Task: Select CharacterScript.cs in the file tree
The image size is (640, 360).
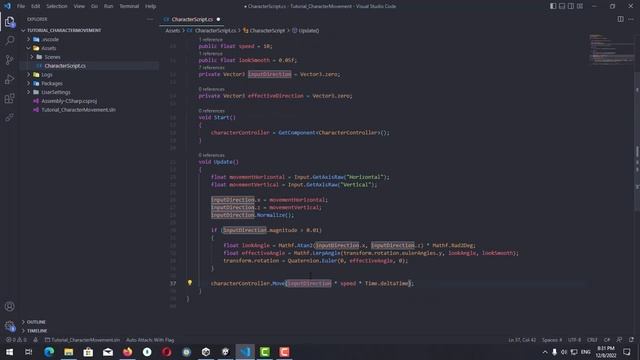Action: (x=65, y=66)
